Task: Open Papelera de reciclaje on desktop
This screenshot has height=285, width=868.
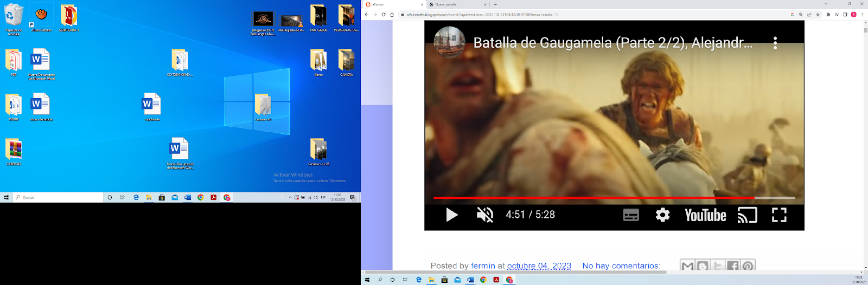Action: point(14,20)
